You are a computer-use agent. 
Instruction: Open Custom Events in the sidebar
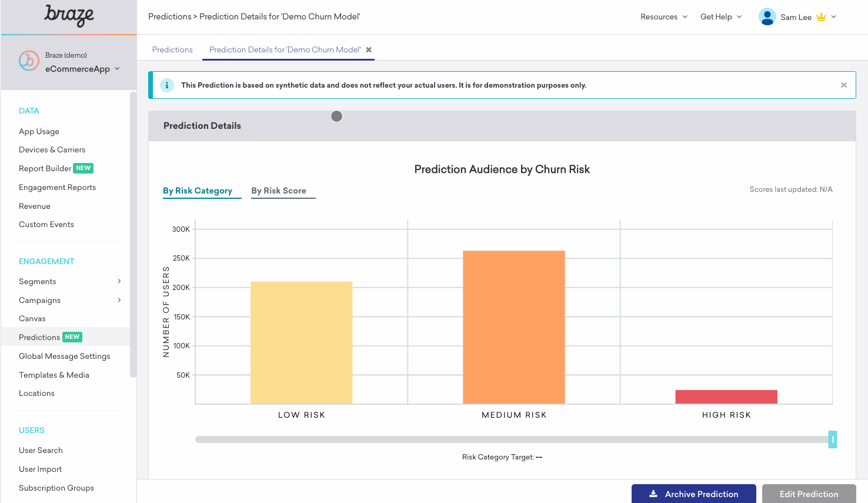point(46,225)
